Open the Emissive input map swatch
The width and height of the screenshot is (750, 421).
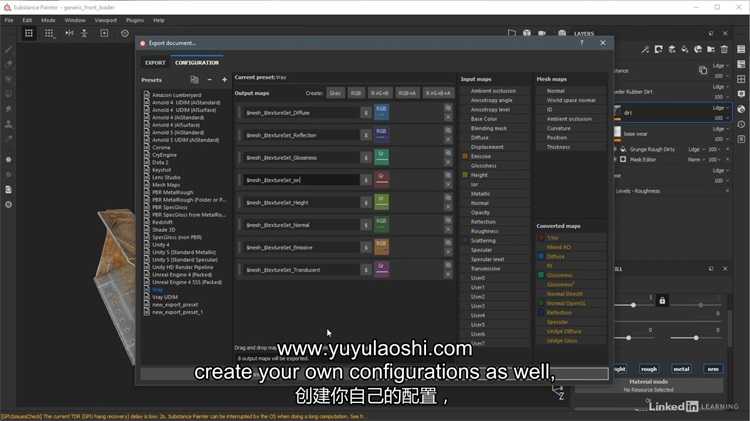tap(465, 156)
